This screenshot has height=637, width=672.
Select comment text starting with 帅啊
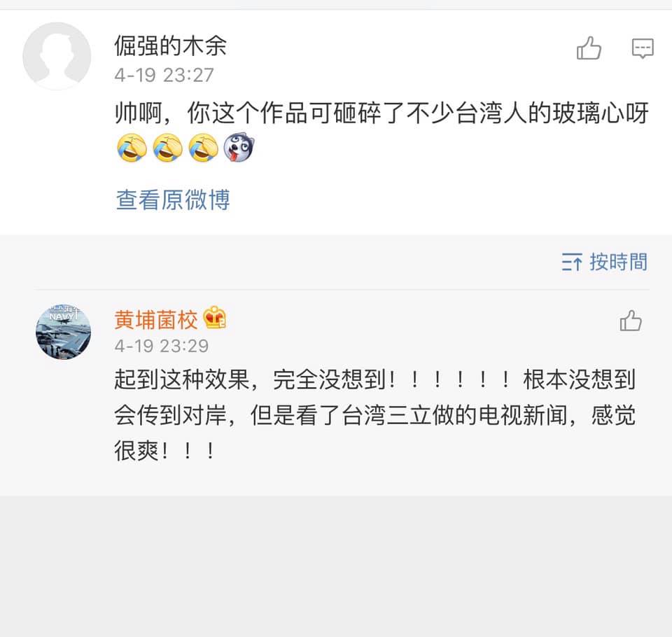pos(381,113)
